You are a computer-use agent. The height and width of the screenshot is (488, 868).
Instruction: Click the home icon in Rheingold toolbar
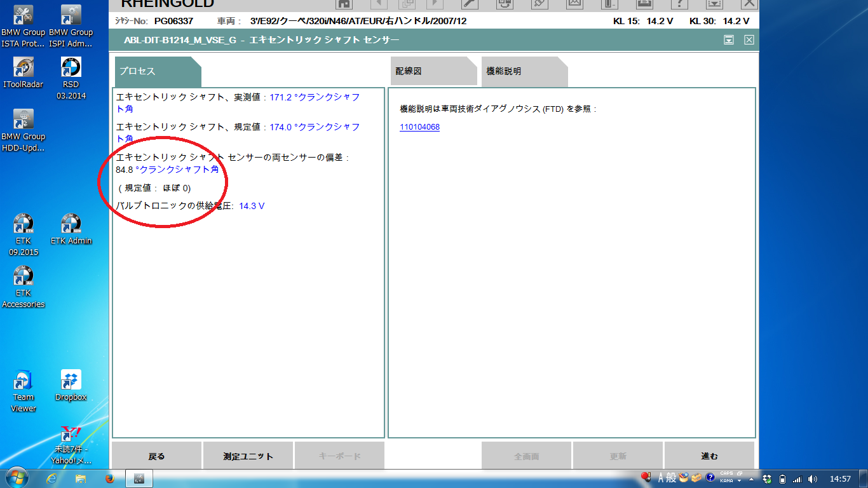coord(344,4)
